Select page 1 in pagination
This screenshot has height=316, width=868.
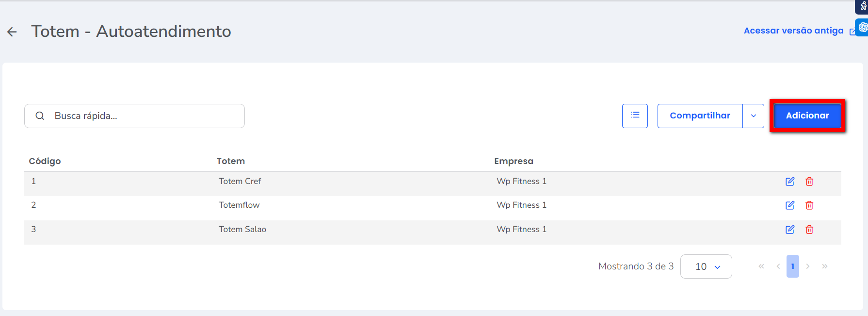(793, 266)
